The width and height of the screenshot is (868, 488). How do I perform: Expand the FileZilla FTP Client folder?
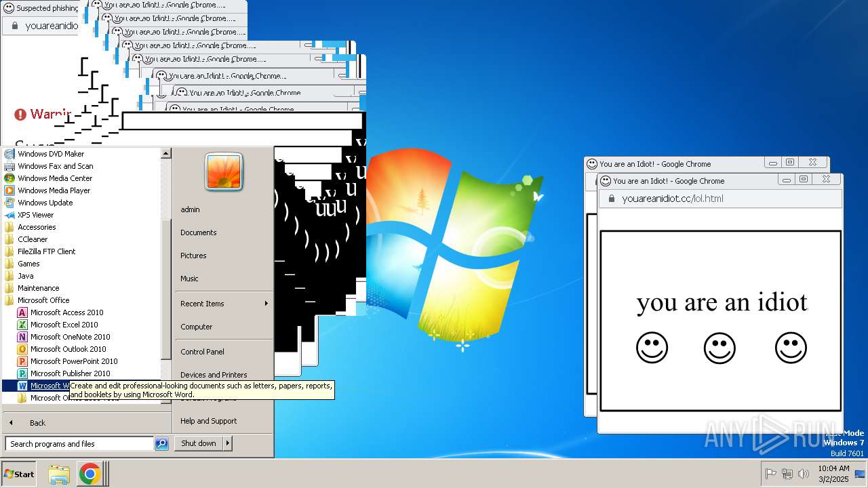[x=46, y=251]
